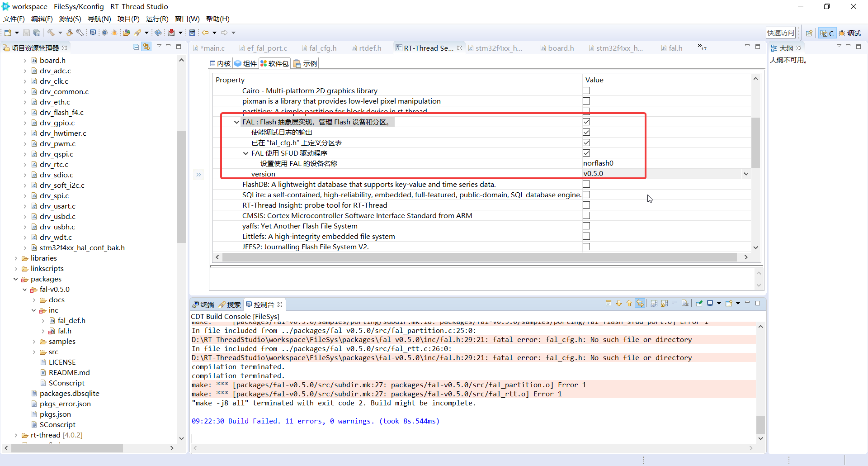868x466 pixels.
Task: Open the SDK Manager gear icon
Action: [x=104, y=33]
